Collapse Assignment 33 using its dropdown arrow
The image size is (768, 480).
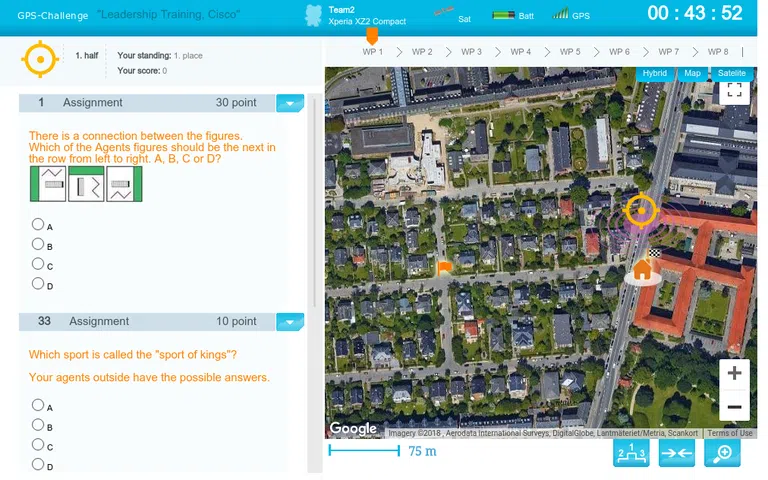tap(289, 322)
